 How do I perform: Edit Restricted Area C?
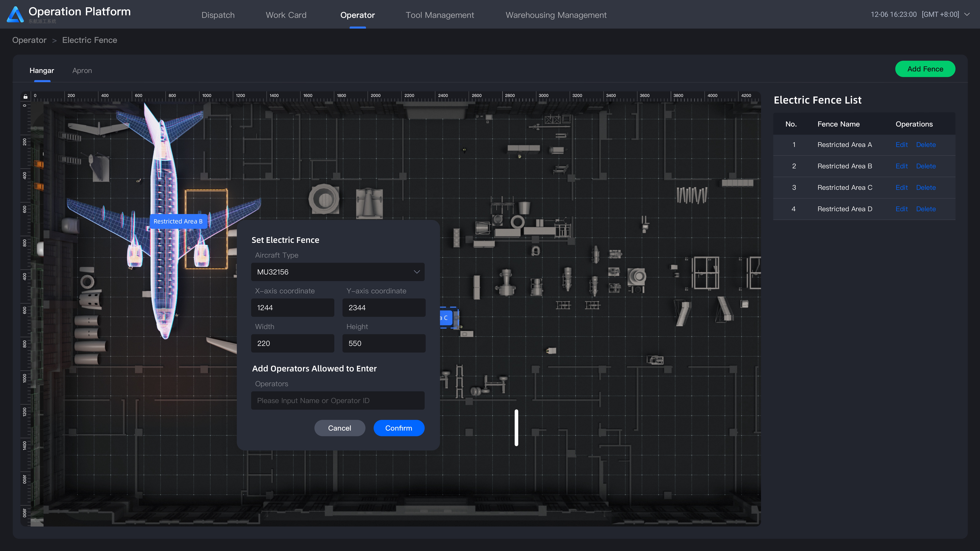click(902, 187)
